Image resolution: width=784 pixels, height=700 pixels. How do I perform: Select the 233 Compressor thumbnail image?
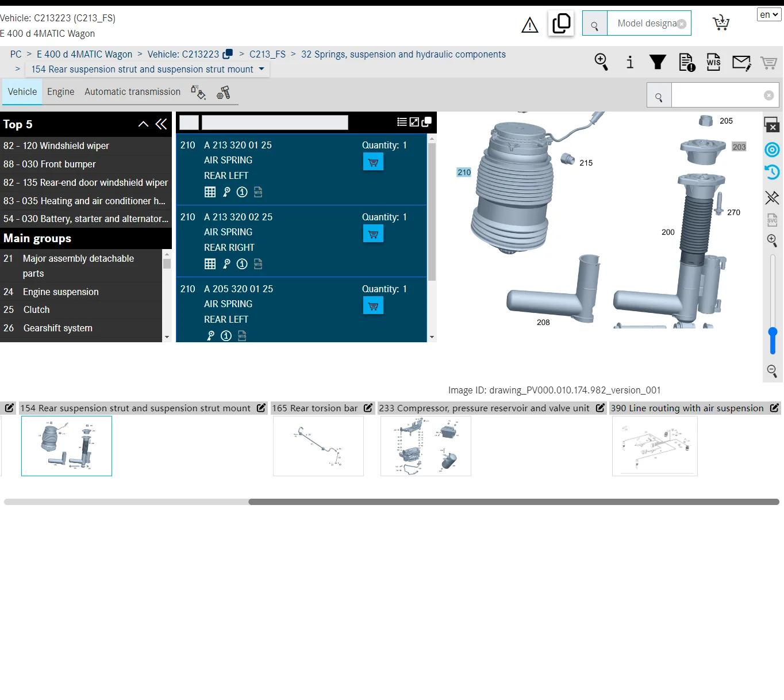coord(426,446)
